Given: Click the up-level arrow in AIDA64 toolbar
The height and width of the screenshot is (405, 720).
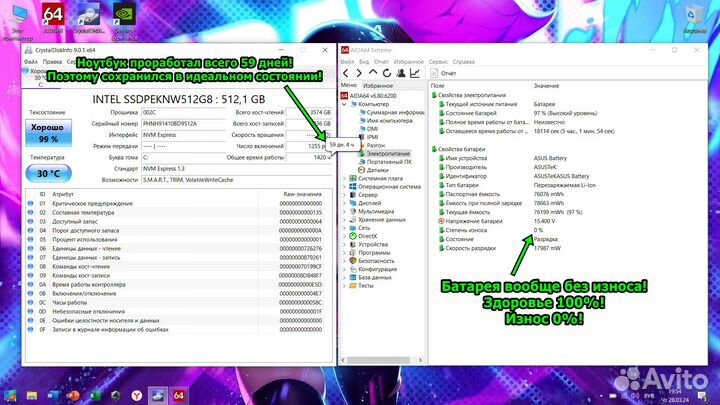Looking at the screenshot, I should click(373, 73).
